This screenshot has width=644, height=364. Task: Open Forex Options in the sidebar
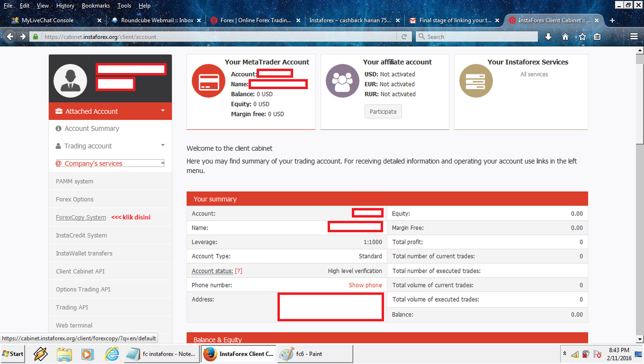pos(74,199)
